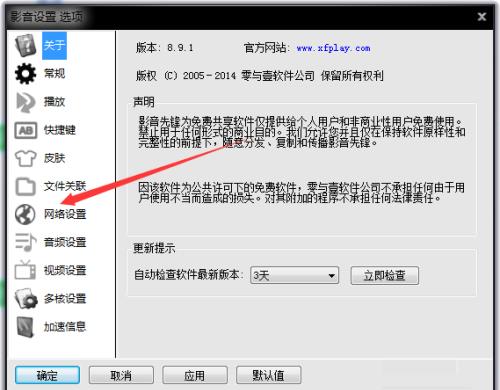Open 网络设置 page

pyautogui.click(x=65, y=214)
